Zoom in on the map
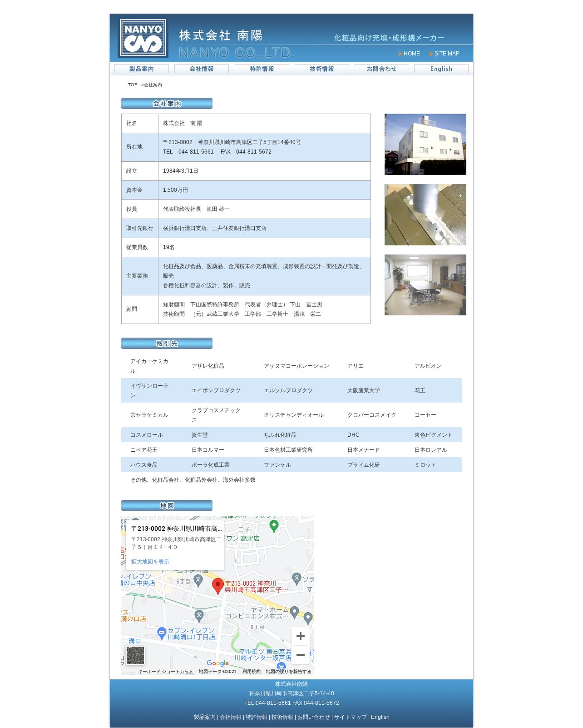The image size is (583, 728). (x=301, y=636)
